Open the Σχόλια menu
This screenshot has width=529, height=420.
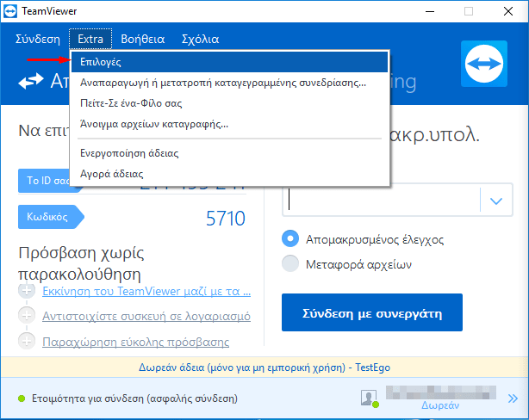[x=201, y=39]
